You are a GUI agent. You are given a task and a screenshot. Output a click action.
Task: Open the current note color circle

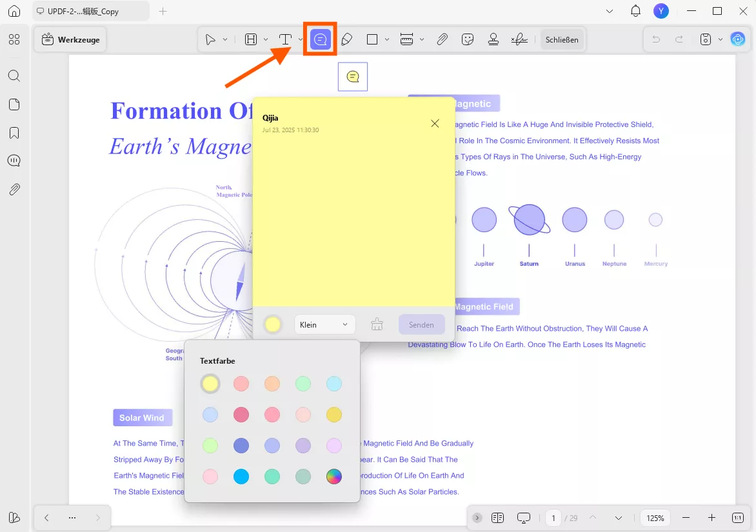point(272,324)
